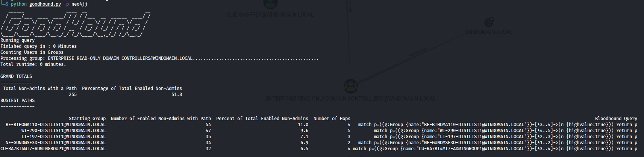This screenshot has height=157, width=644.
Task: Click the 'Counting Users in Groups' line
Action: click(32, 52)
